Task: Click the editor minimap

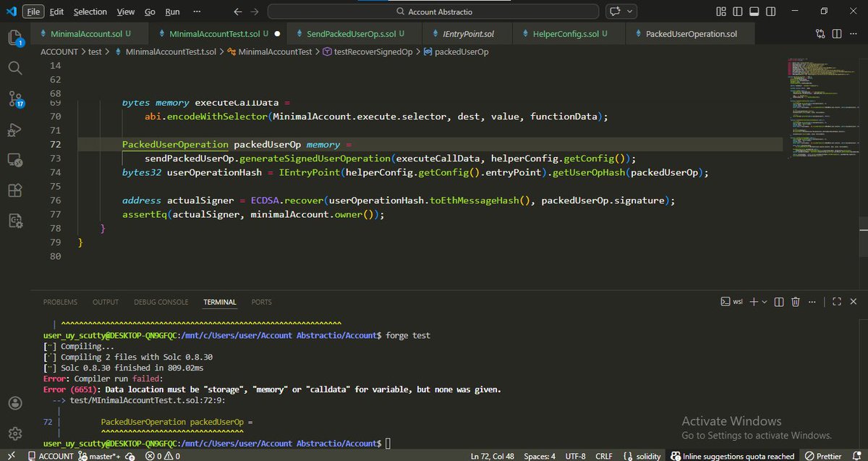Action: 823,109
